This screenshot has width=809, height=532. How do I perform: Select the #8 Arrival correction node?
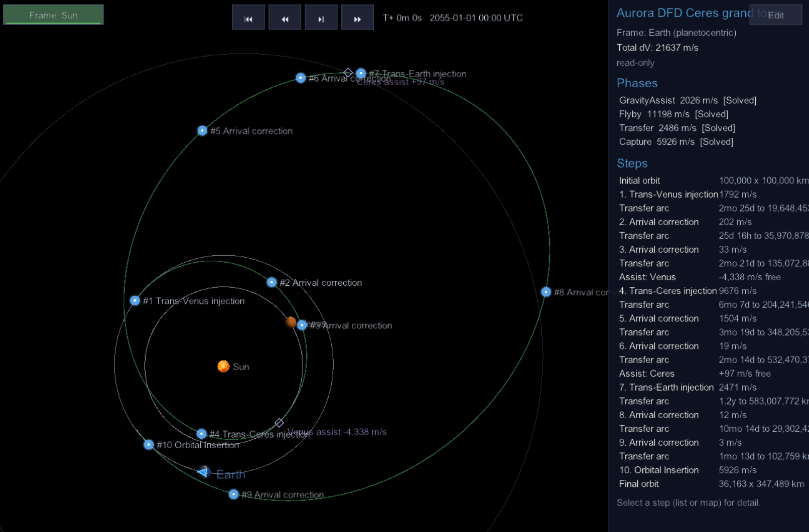[x=546, y=292]
